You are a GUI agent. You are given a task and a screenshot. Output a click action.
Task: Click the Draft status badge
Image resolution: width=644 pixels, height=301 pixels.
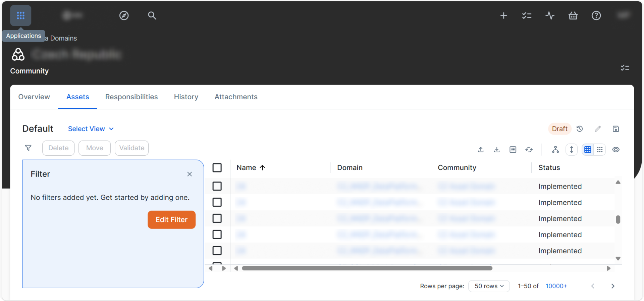tap(559, 129)
